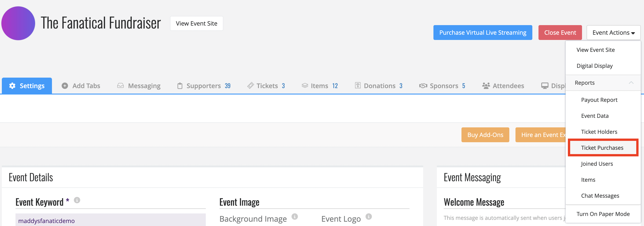
Task: Click the Event Details heading
Action: pos(31,177)
